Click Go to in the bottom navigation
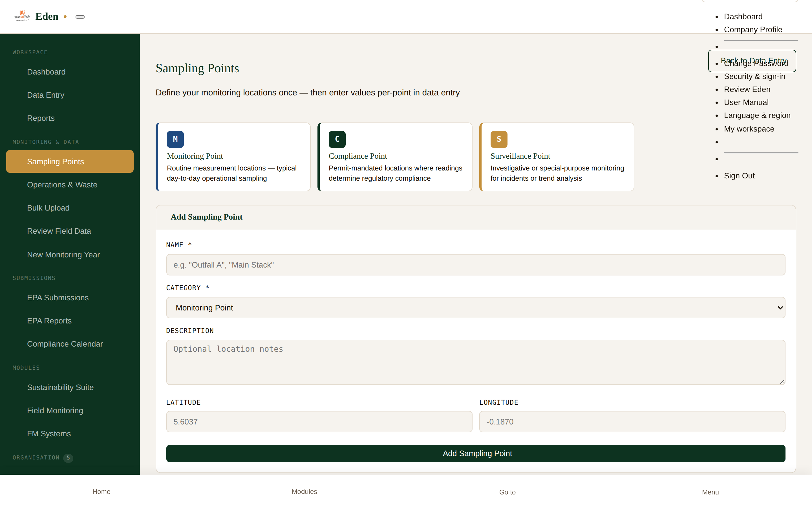812x508 pixels. tap(507, 492)
